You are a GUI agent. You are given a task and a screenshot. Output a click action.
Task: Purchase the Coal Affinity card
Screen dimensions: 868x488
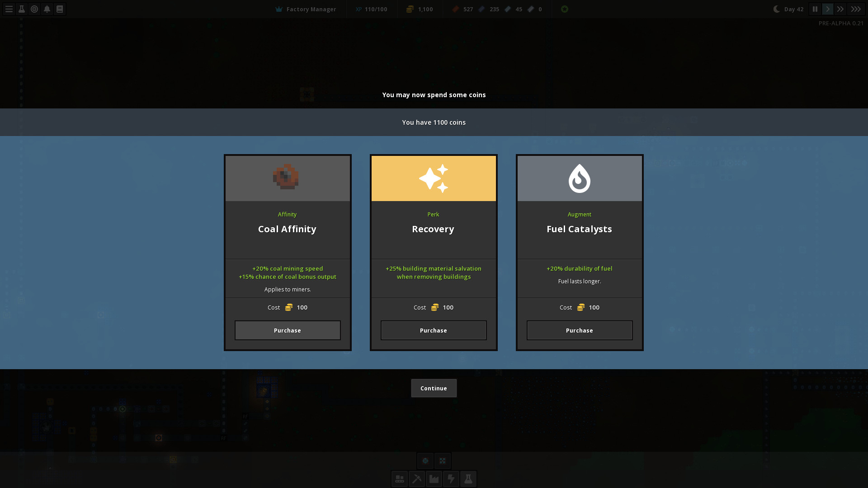click(288, 330)
